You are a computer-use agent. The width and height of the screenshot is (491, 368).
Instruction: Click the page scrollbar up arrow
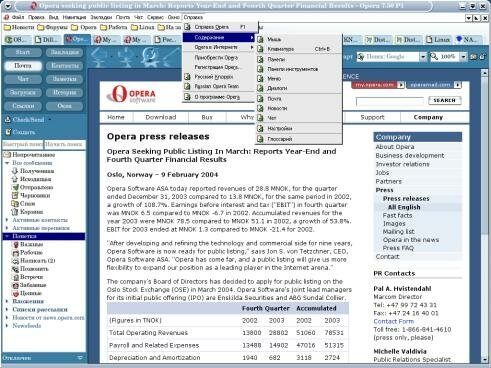(485, 73)
